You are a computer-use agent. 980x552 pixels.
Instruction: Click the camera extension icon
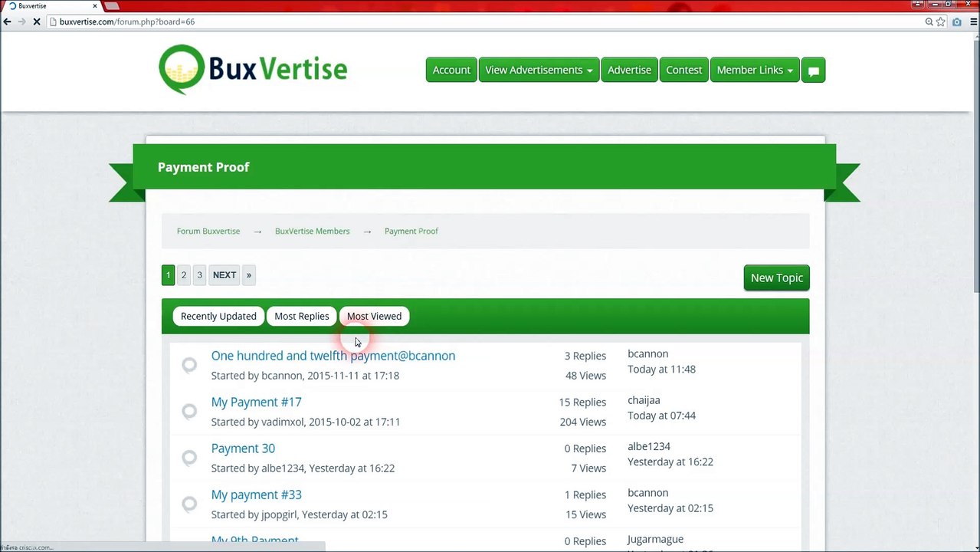tap(956, 21)
